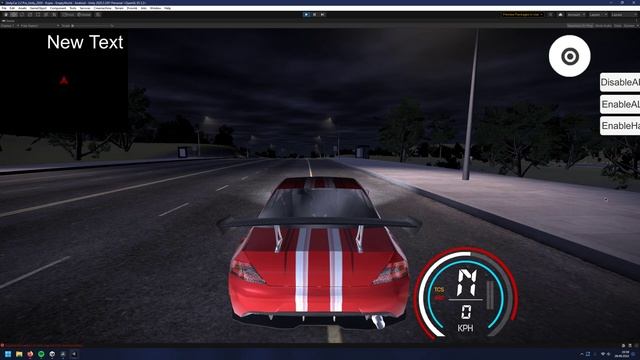Toggle the Pivot/Center handle position
The image size is (640, 360).
click(68, 15)
